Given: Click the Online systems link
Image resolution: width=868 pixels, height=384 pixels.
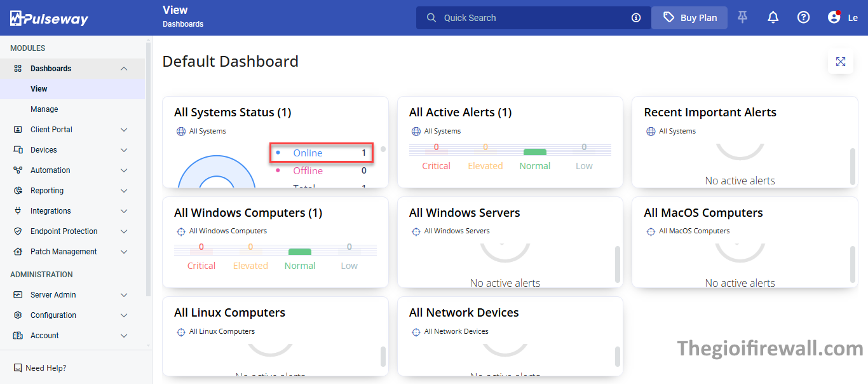Looking at the screenshot, I should coord(308,153).
